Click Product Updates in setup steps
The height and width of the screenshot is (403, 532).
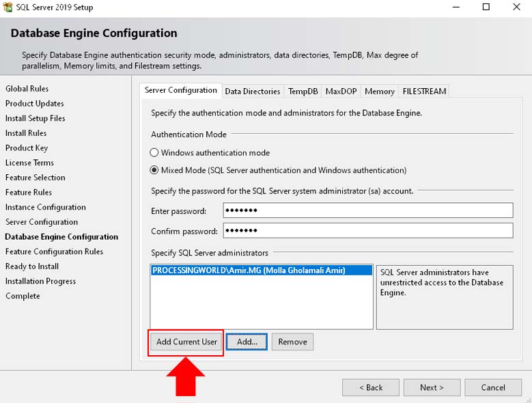35,103
